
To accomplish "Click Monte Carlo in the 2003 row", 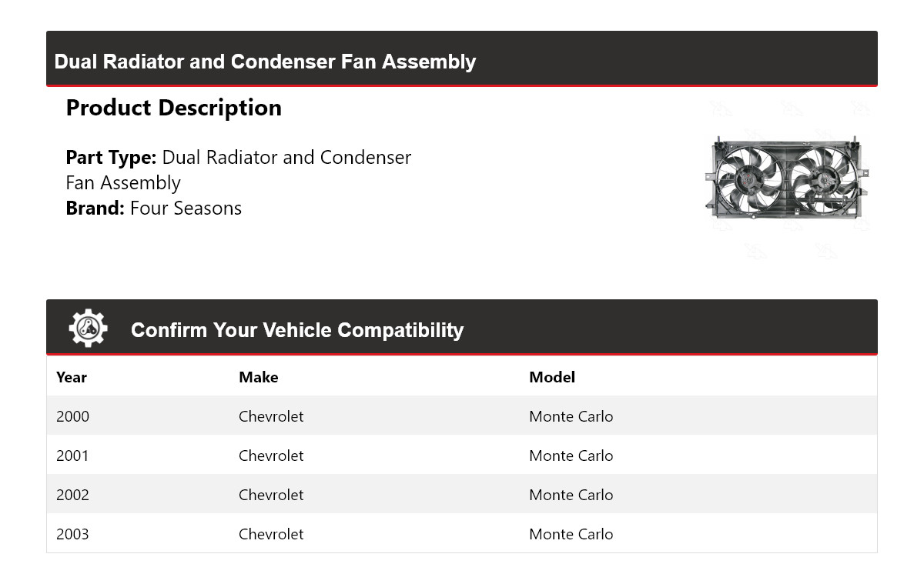I will tap(571, 534).
